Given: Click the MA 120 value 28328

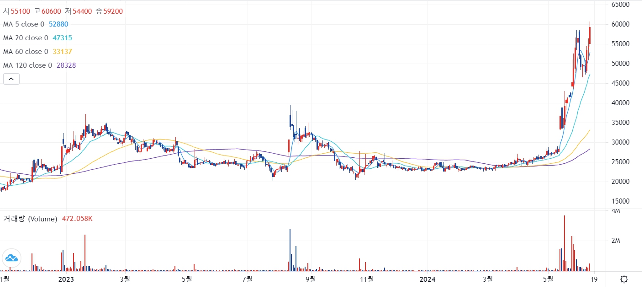Looking at the screenshot, I should (x=66, y=65).
